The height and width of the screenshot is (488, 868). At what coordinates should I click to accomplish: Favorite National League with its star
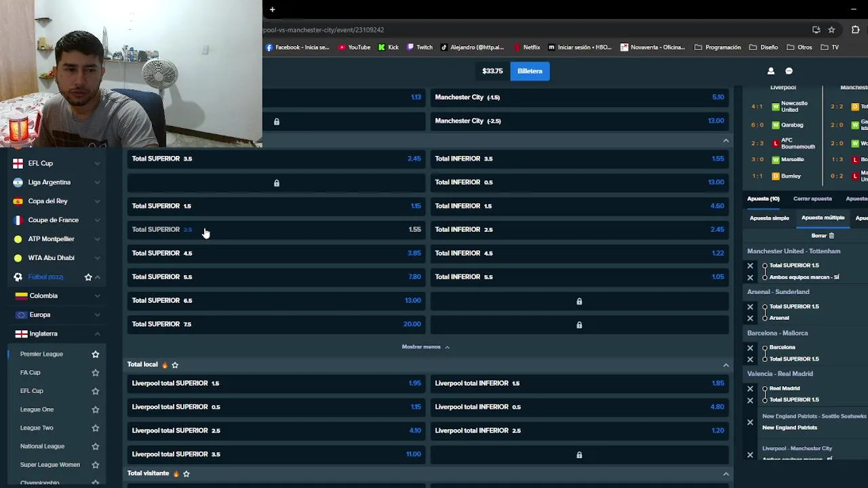tap(96, 446)
